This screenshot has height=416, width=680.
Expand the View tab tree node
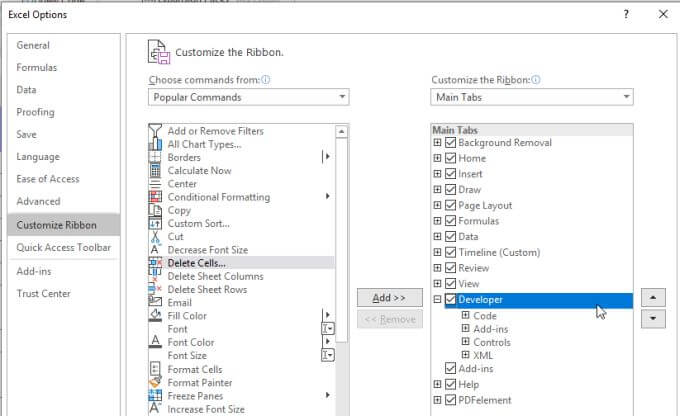(437, 283)
